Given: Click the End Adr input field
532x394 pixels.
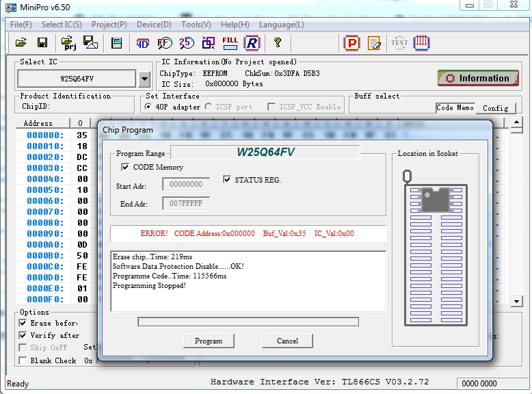Looking at the screenshot, I should coord(186,204).
